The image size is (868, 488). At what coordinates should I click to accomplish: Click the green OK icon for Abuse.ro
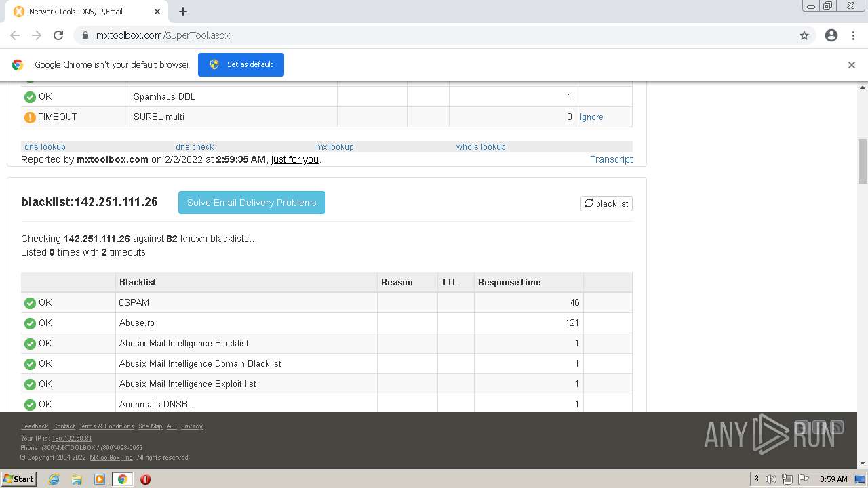[x=30, y=323]
